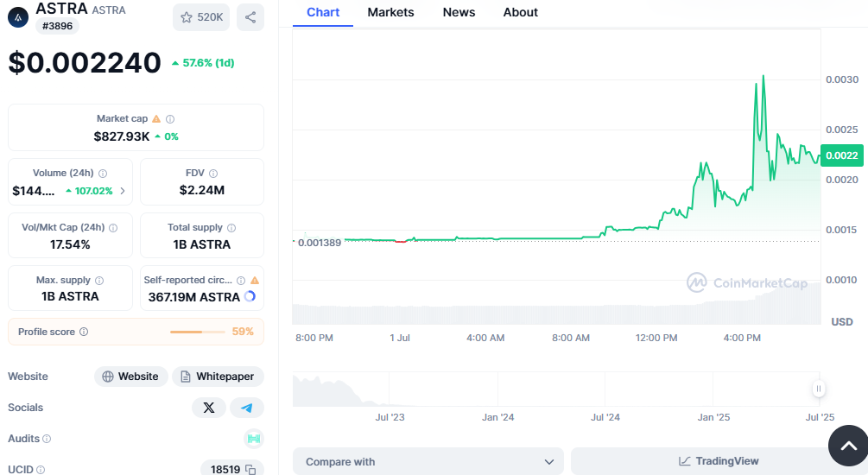Click the $827.93K market cap value
868x475 pixels.
(x=122, y=136)
